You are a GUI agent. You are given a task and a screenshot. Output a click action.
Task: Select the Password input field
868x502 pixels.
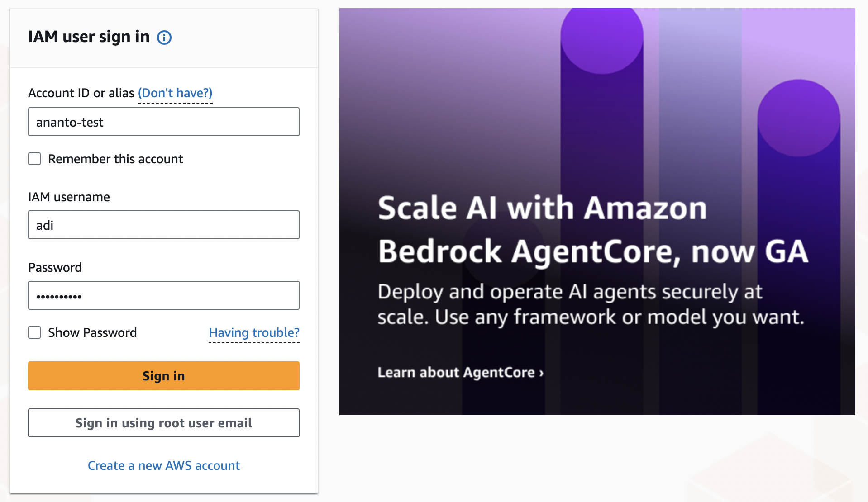coord(163,295)
